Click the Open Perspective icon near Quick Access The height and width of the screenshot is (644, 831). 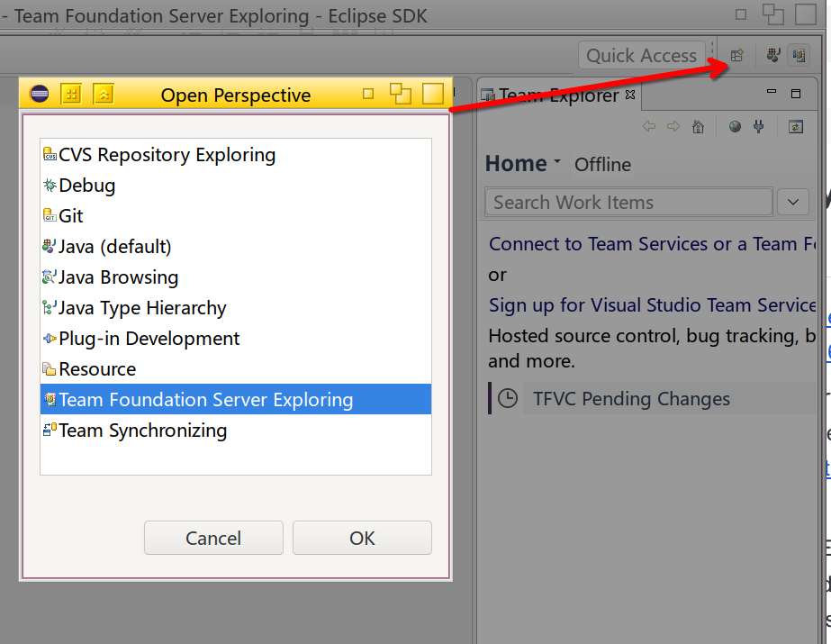pos(736,55)
